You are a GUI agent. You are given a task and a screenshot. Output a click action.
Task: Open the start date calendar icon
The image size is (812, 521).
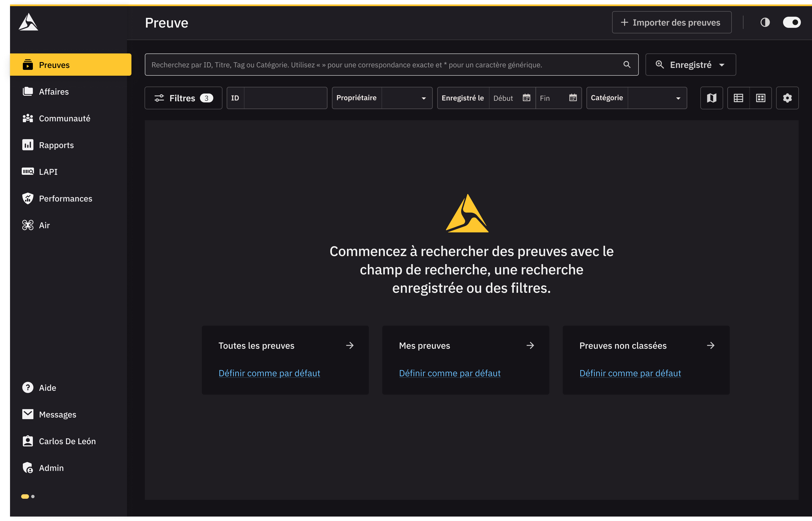(526, 98)
